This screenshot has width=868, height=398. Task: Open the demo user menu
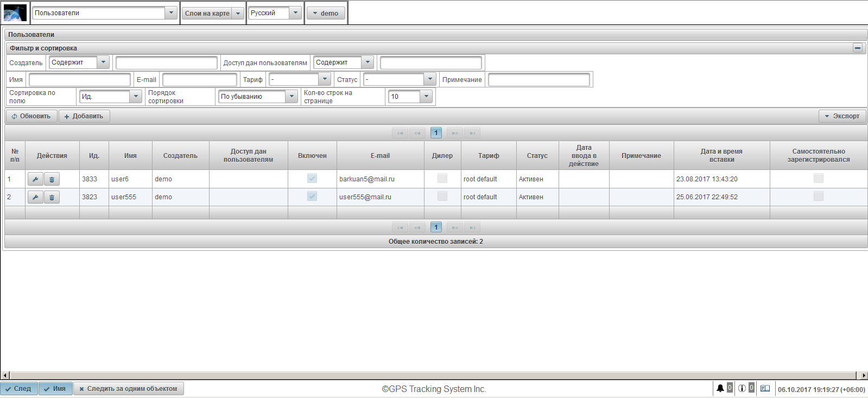326,13
